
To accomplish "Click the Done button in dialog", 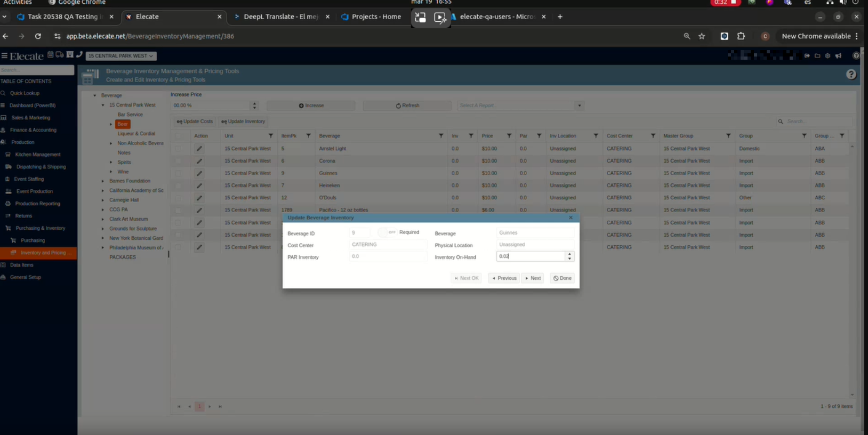I will (562, 278).
